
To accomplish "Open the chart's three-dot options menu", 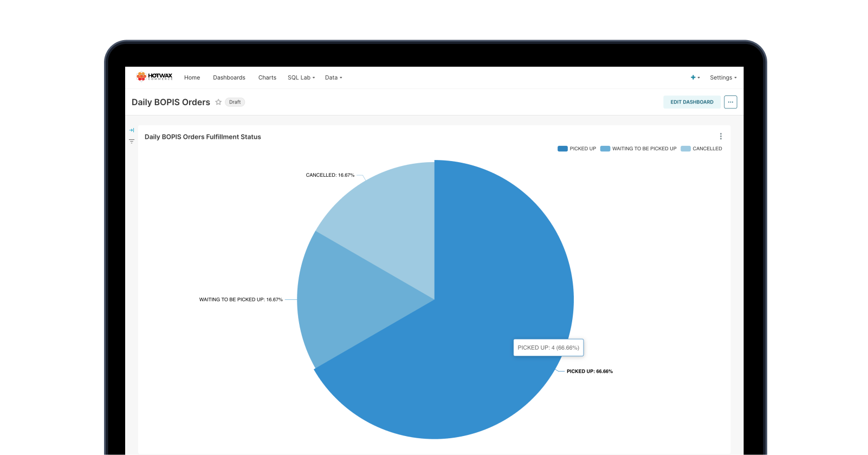I will pyautogui.click(x=721, y=137).
